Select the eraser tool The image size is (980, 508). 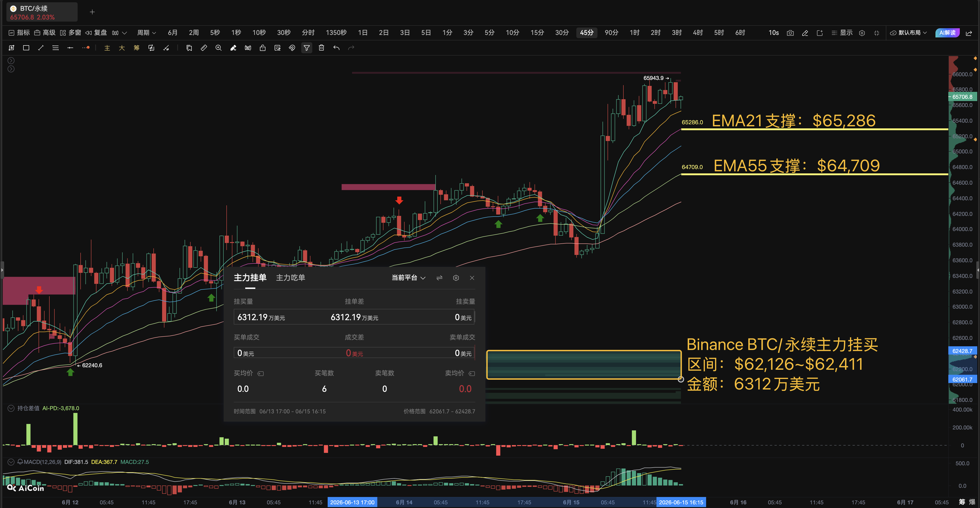(233, 48)
